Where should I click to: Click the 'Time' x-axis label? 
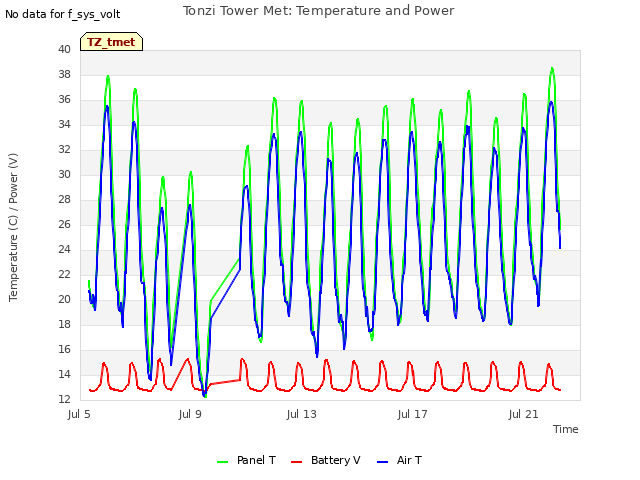point(565,429)
